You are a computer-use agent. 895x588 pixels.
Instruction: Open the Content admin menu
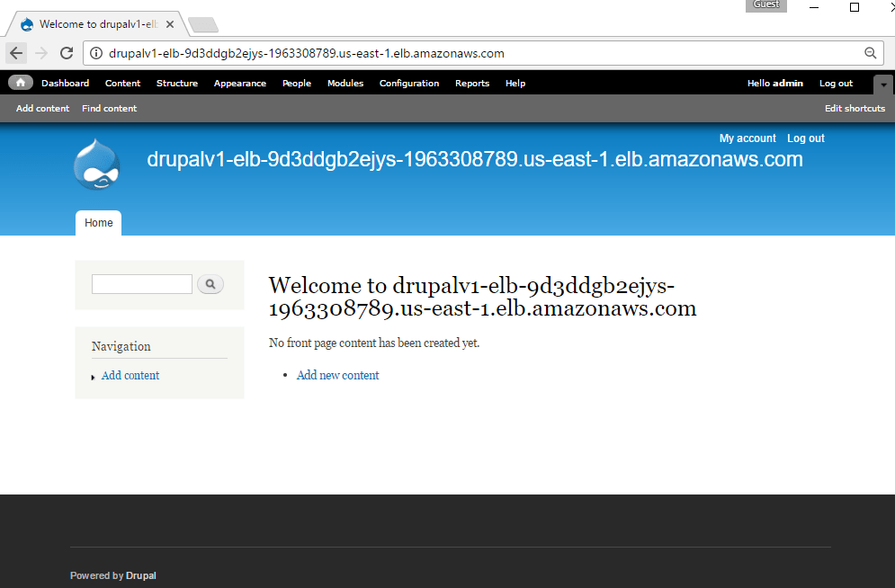(122, 84)
